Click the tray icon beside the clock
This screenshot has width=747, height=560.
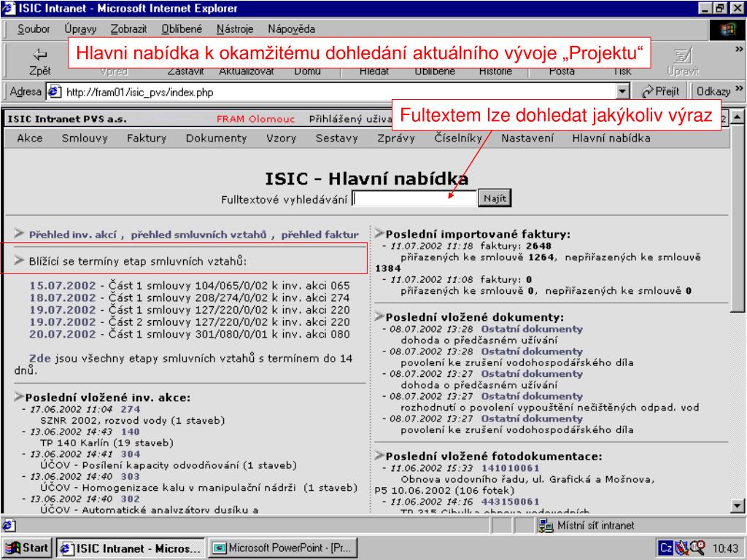pos(697,548)
